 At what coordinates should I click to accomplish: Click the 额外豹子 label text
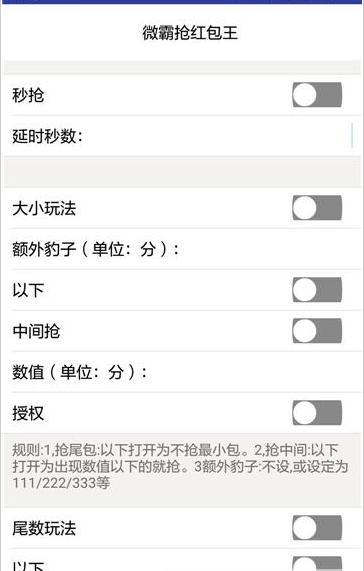click(x=44, y=250)
